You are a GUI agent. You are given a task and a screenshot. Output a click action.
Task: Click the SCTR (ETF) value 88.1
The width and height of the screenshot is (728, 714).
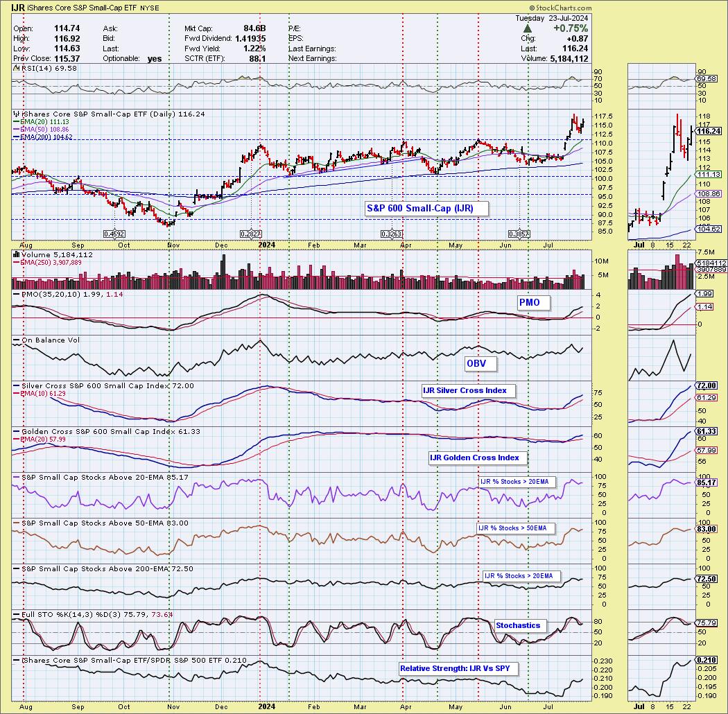[257, 59]
